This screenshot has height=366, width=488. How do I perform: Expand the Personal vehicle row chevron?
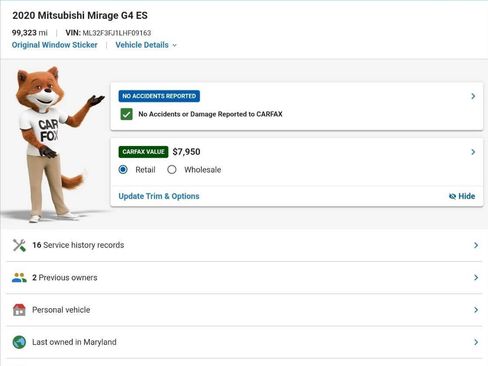click(476, 310)
